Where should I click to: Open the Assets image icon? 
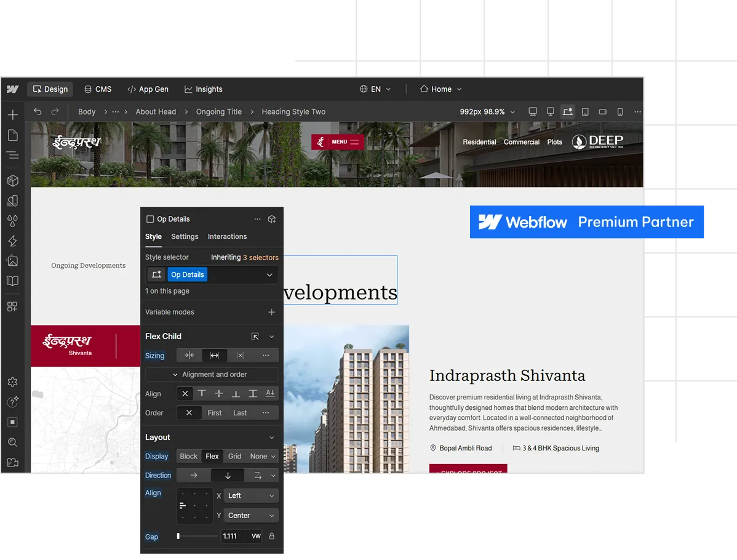(13, 261)
